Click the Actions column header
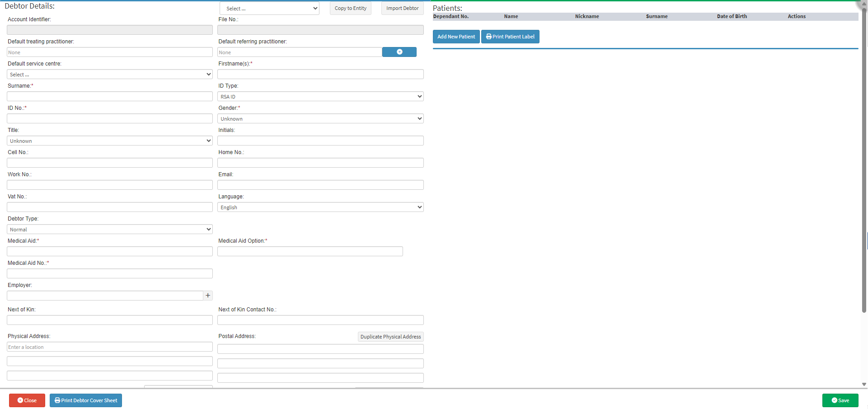Screen dimensions: 868x409 click(797, 16)
